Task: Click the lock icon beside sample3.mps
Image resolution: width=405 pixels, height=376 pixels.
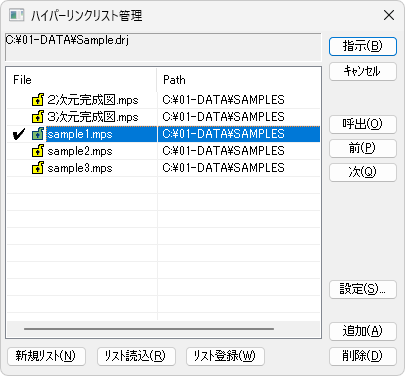Action: [x=38, y=168]
